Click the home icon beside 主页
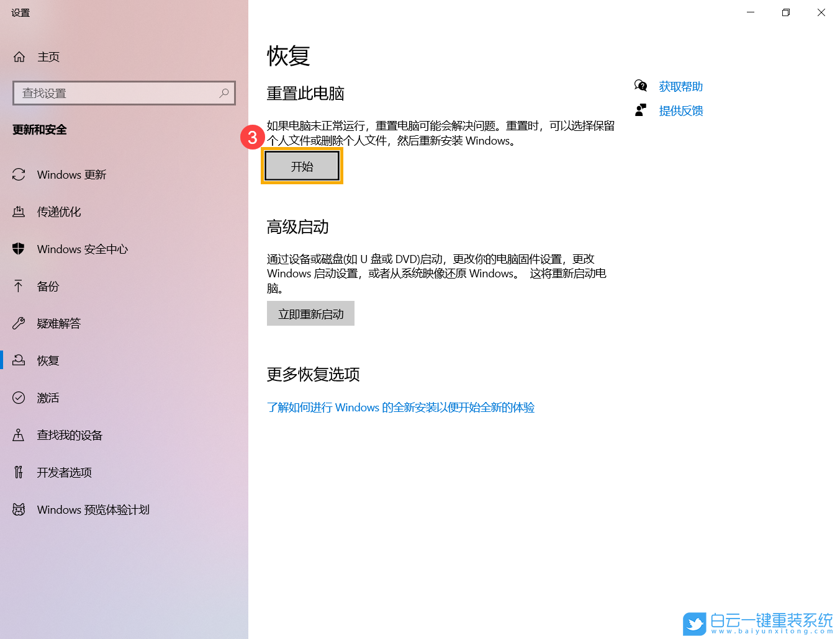 tap(19, 56)
